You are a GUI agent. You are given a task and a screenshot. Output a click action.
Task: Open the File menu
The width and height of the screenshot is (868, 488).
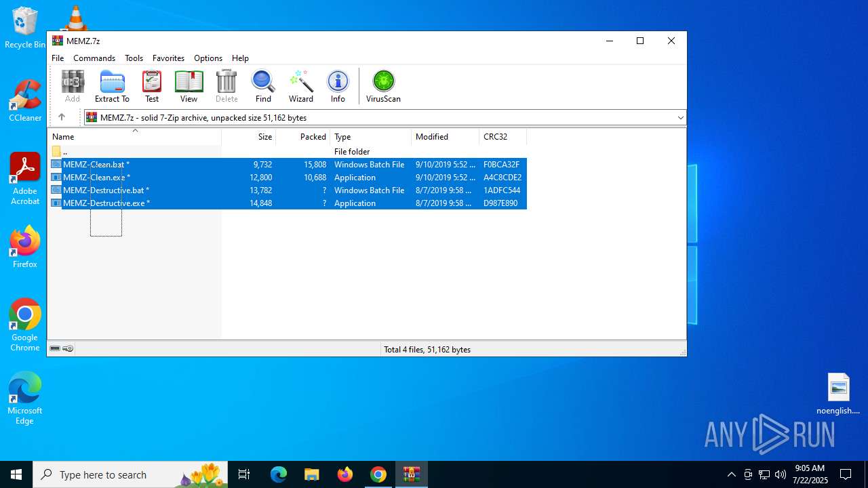58,58
